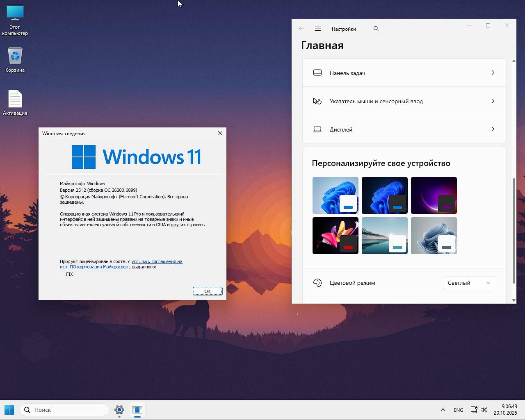This screenshot has height=420, width=525.
Task: Open the Settings hamburger navigation menu
Action: click(x=317, y=29)
